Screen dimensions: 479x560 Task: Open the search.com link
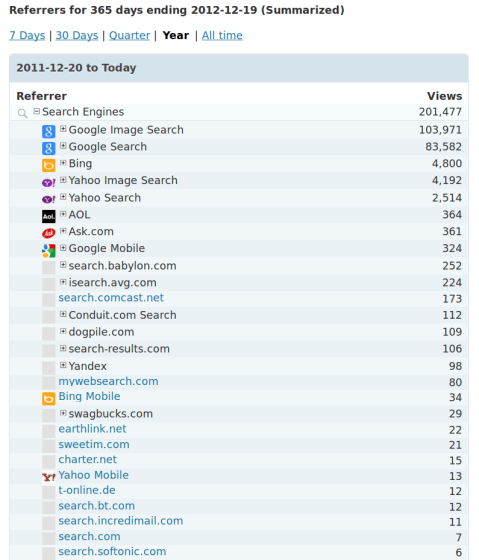pyautogui.click(x=89, y=537)
